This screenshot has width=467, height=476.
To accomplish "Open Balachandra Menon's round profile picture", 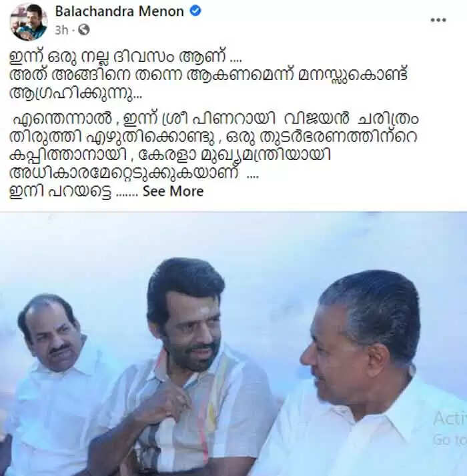I will [29, 22].
